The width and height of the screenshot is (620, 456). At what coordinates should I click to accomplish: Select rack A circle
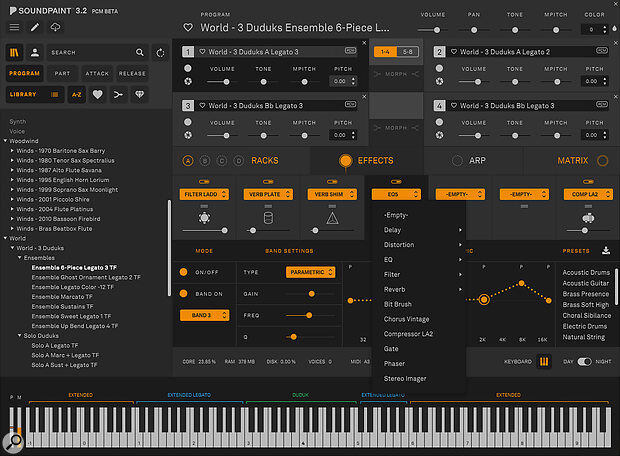[x=188, y=161]
